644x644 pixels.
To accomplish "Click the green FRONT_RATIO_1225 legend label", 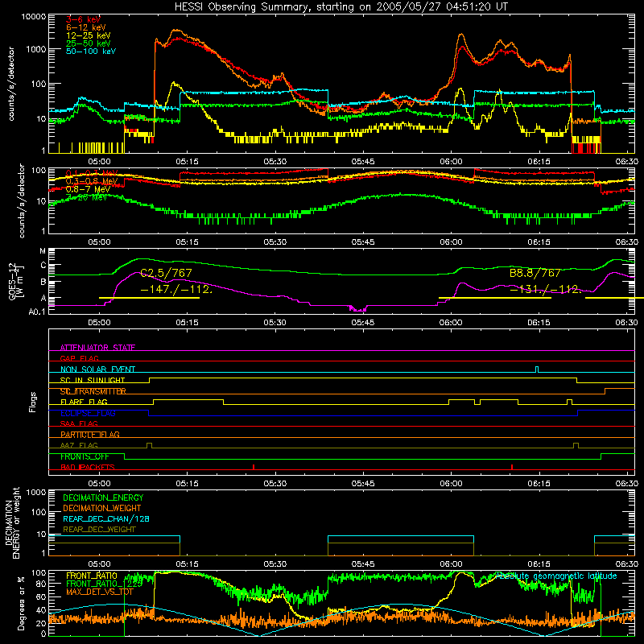I will pos(105,584).
